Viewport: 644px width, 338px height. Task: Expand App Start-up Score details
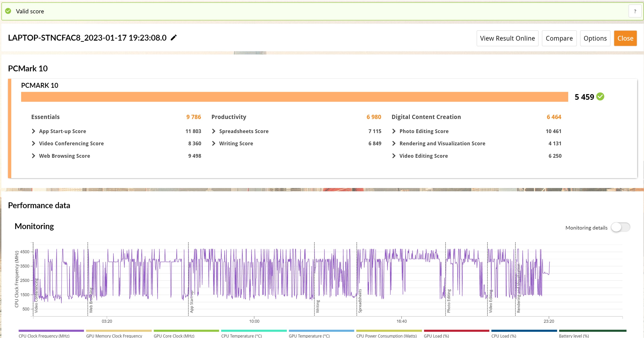pyautogui.click(x=34, y=131)
